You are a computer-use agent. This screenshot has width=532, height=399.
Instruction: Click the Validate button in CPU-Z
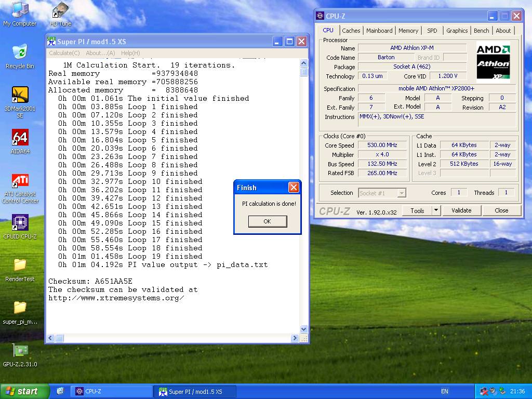point(461,210)
